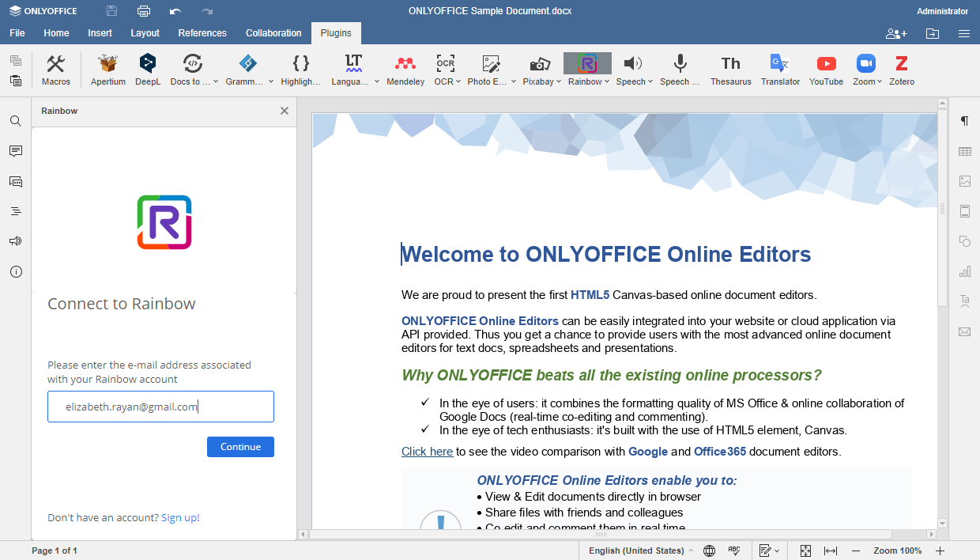Click the Office365 link in the document
The width and height of the screenshot is (980, 560).
(720, 452)
